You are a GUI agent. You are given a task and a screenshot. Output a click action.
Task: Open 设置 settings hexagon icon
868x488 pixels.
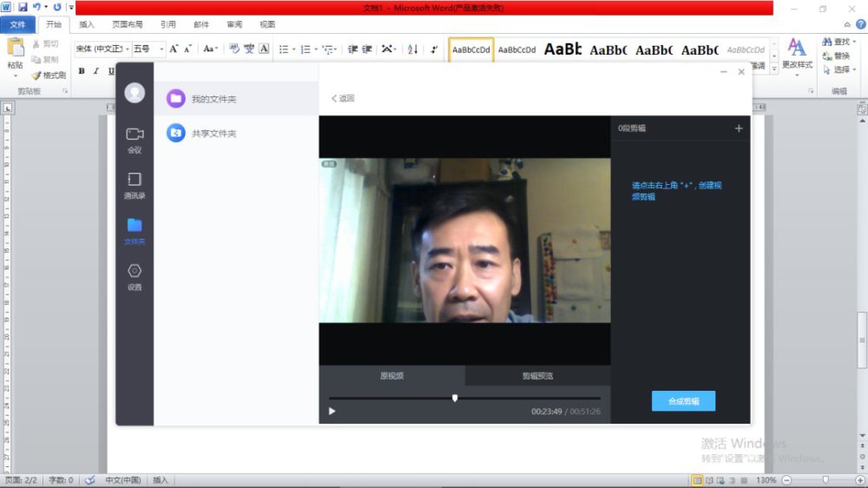(x=135, y=271)
